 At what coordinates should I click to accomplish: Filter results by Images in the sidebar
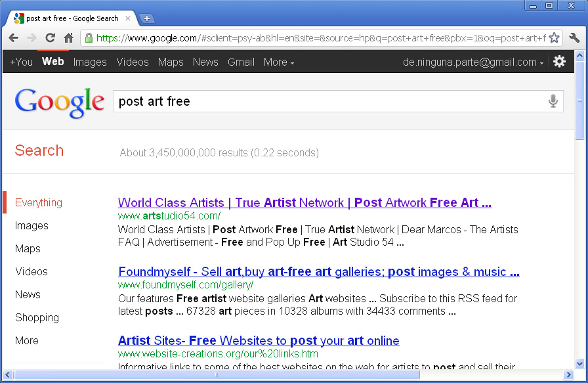pyautogui.click(x=32, y=226)
